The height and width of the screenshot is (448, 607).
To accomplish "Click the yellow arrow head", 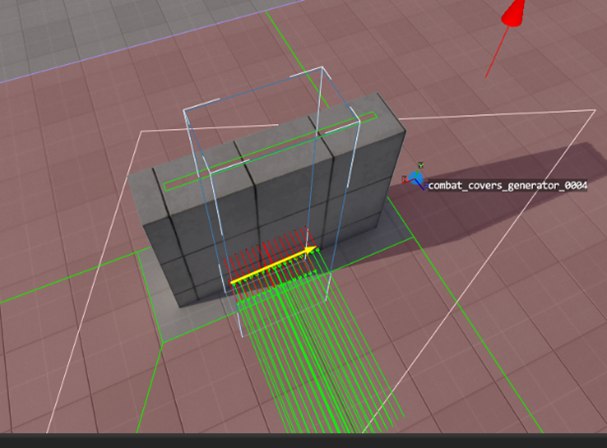I will click(x=310, y=250).
